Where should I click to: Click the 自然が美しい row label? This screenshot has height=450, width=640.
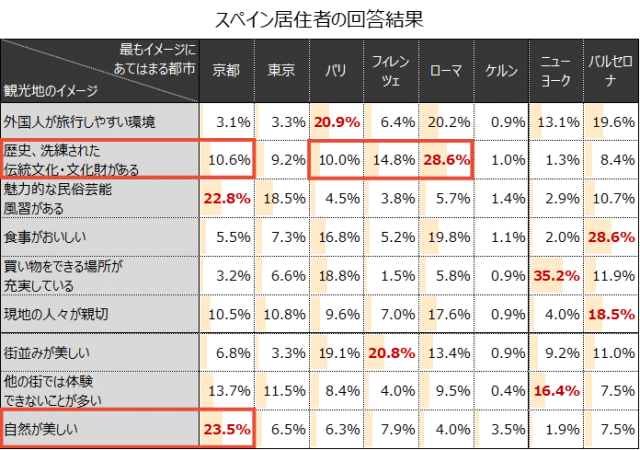(x=42, y=429)
